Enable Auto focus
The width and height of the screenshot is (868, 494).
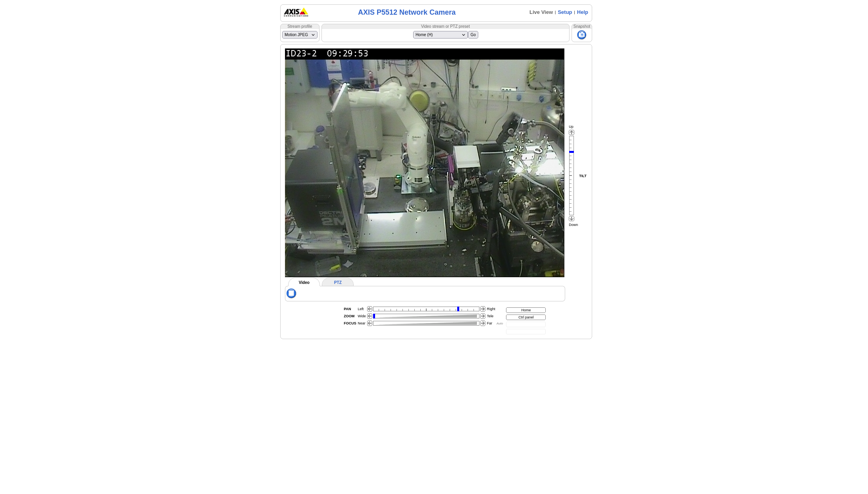pos(500,323)
